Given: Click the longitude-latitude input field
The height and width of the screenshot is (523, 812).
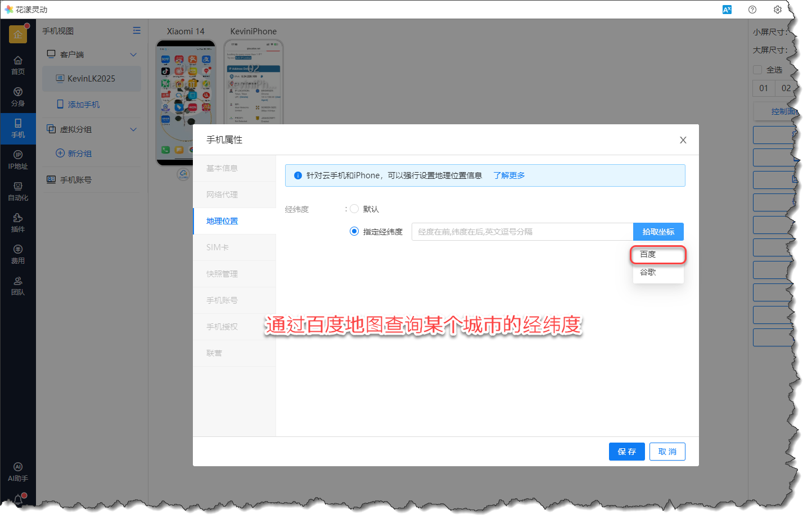Looking at the screenshot, I should point(522,232).
